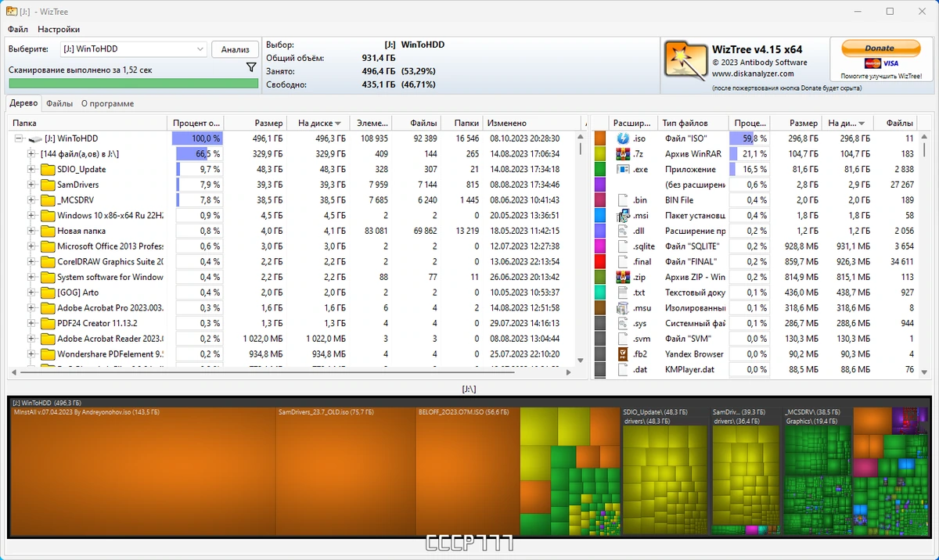Click the .sqlite file icon
This screenshot has height=560, width=939.
[623, 246]
